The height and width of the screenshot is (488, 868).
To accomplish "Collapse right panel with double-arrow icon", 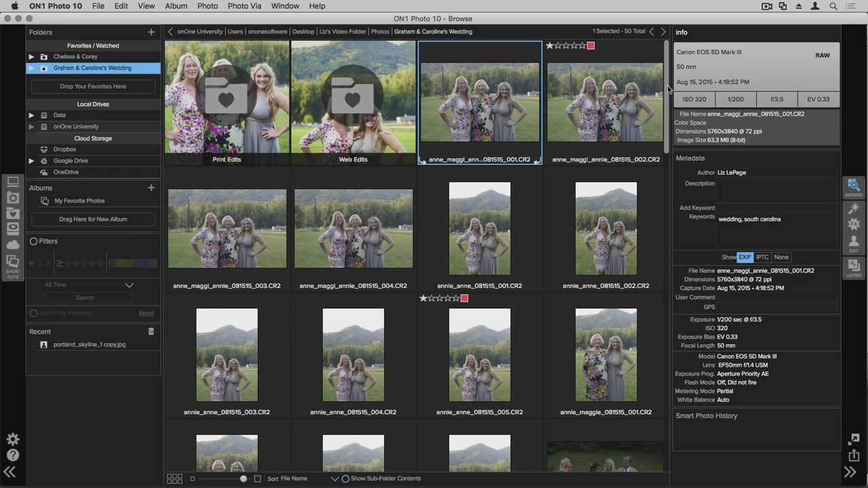I will 850,472.
